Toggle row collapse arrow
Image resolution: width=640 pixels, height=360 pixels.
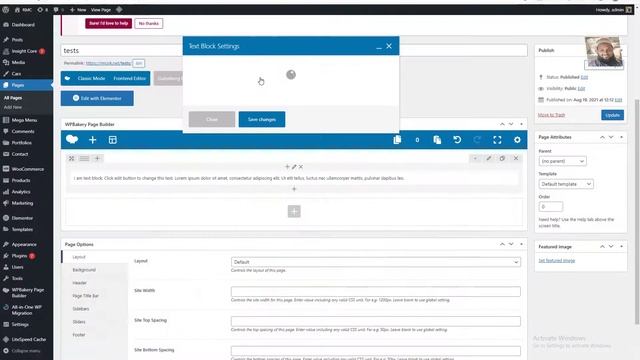[475, 158]
